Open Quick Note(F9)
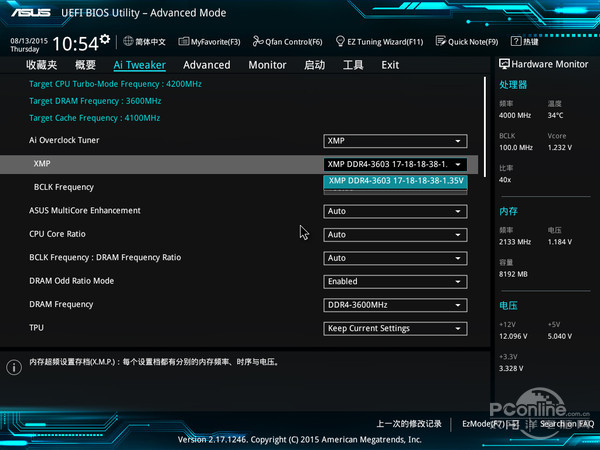600x450 pixels. click(473, 42)
